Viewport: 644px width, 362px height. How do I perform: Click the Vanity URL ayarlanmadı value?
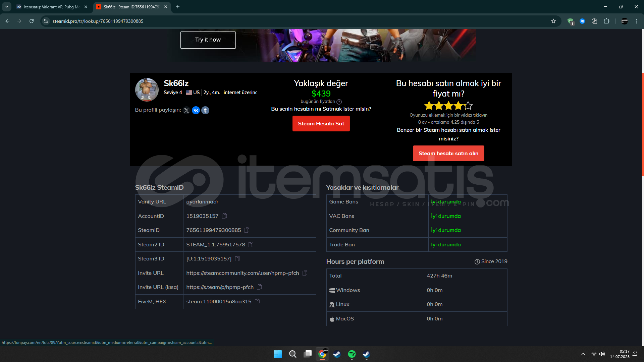pos(202,201)
